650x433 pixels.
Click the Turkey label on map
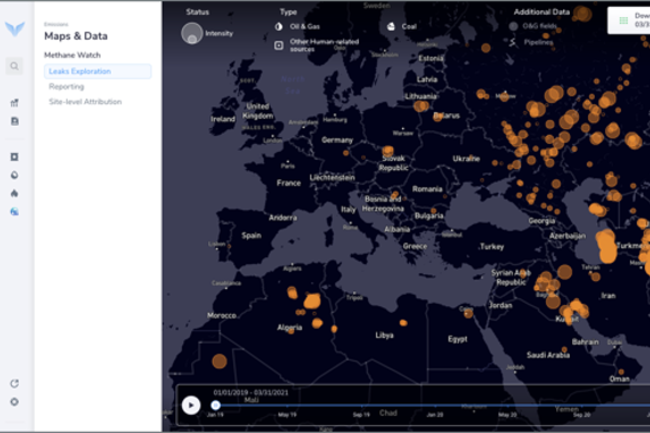[x=492, y=247]
